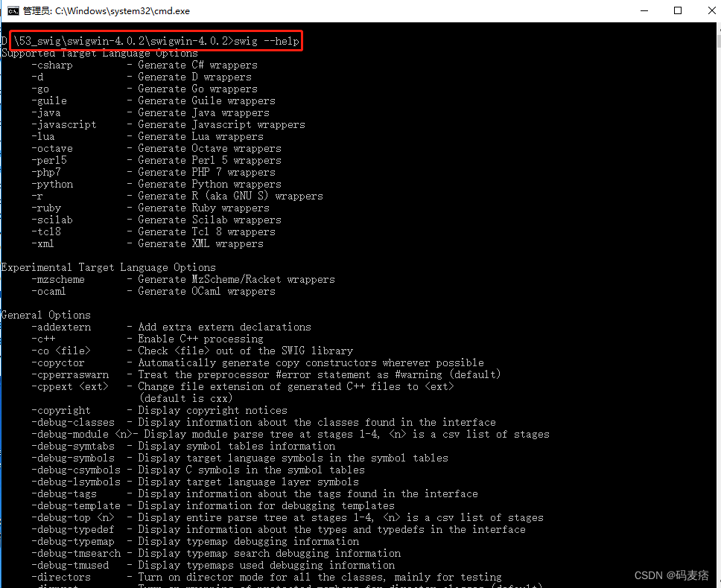Click 'Generate R (aka GNU S) wrappers'
The image size is (721, 588).
click(x=230, y=196)
